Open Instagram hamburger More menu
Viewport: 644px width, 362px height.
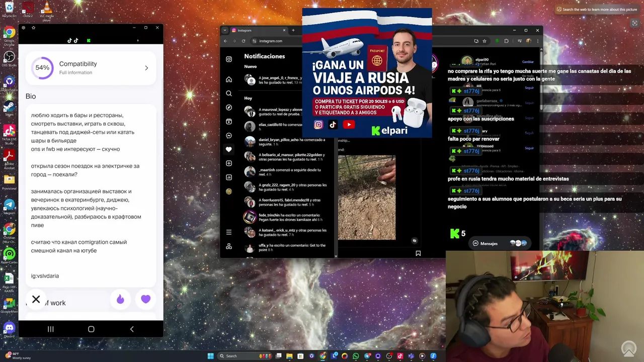[229, 232]
